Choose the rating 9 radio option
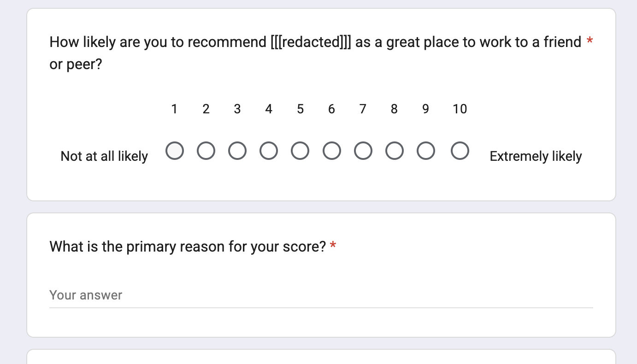Screen dimensions: 637x364 425,151
